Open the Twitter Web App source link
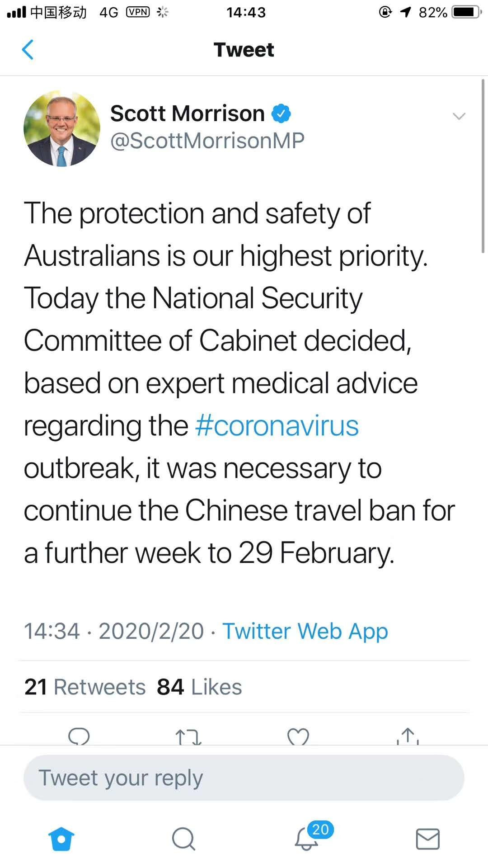Screen dimensions: 488x868 305,631
